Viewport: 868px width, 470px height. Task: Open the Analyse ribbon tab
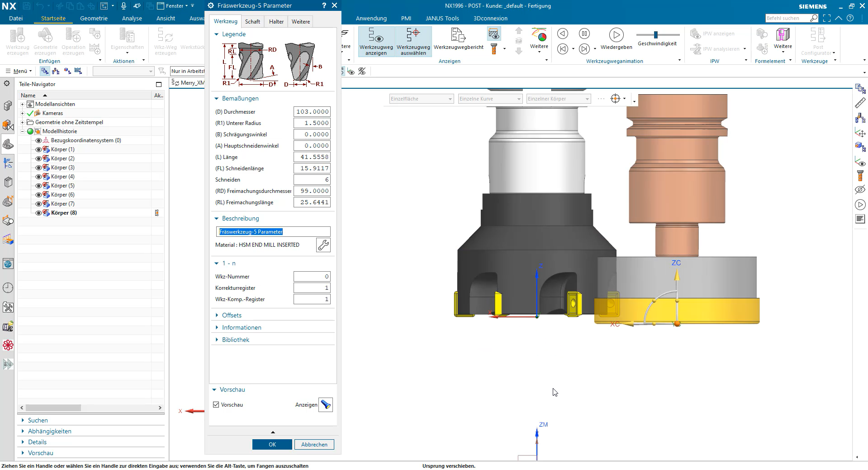pyautogui.click(x=132, y=19)
